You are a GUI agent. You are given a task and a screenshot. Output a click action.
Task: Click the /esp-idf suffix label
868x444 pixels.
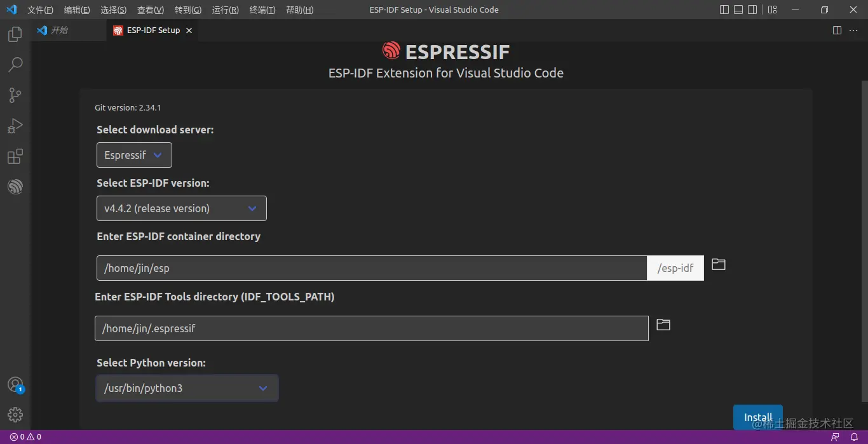(675, 268)
